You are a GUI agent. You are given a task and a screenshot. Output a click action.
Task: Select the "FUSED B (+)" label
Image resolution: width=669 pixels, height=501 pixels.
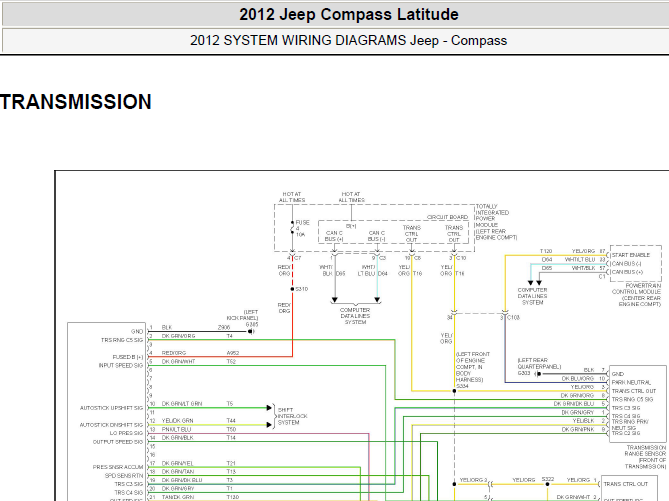[128, 357]
